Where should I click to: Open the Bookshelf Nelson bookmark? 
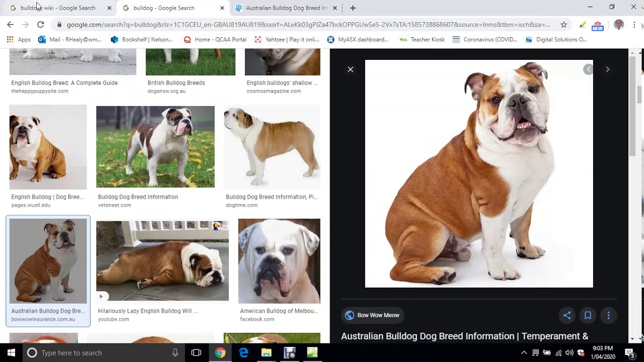point(142,39)
